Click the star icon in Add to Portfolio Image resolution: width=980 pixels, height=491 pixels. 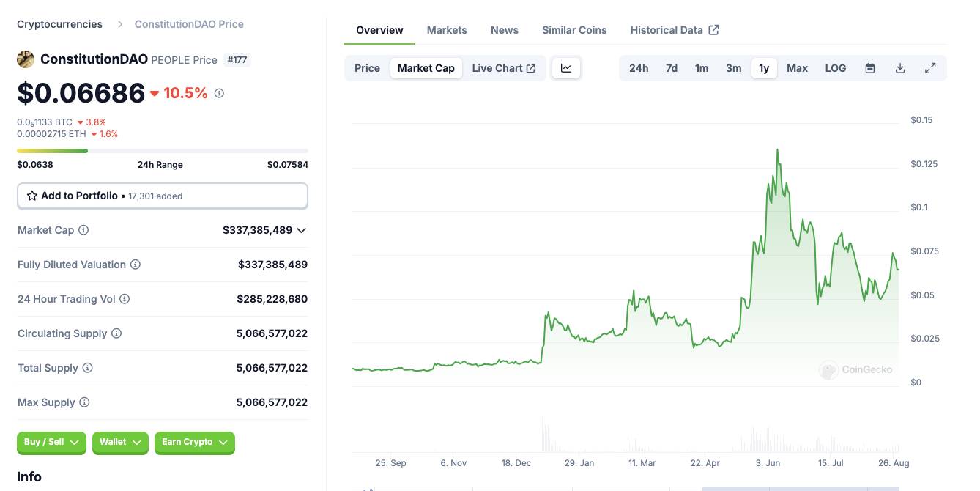32,196
